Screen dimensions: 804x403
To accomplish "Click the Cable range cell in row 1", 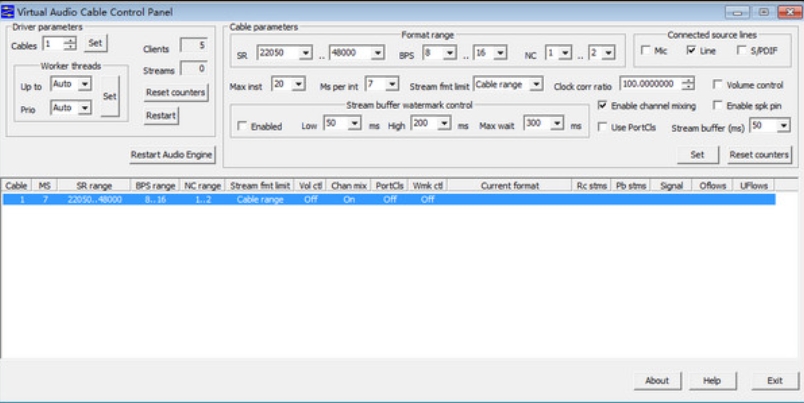I will 260,199.
